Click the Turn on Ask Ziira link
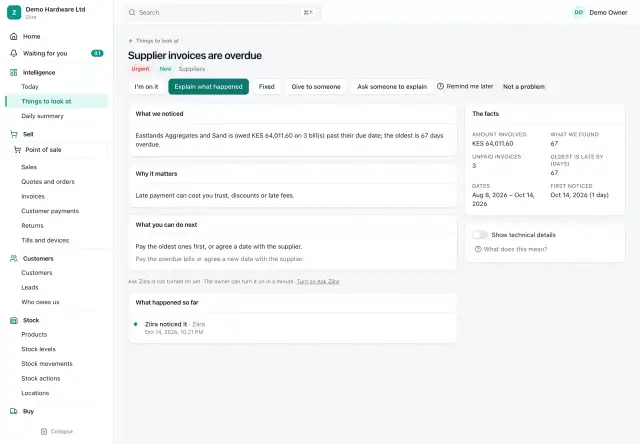640x444 pixels. pyautogui.click(x=318, y=282)
